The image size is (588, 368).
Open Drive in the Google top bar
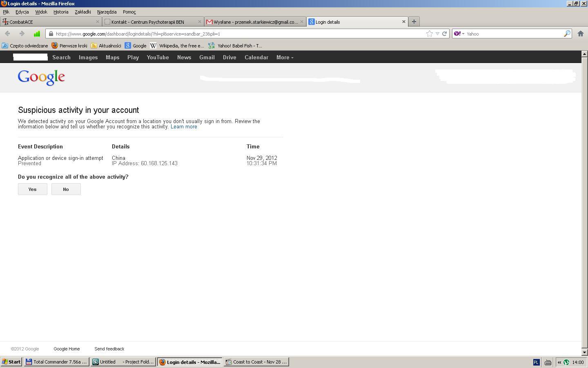pyautogui.click(x=229, y=57)
